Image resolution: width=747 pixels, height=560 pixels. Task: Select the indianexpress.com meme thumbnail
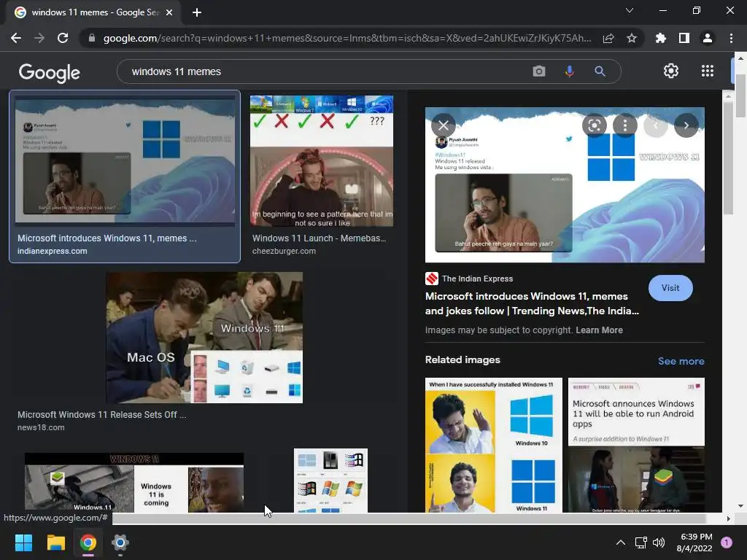(x=125, y=160)
